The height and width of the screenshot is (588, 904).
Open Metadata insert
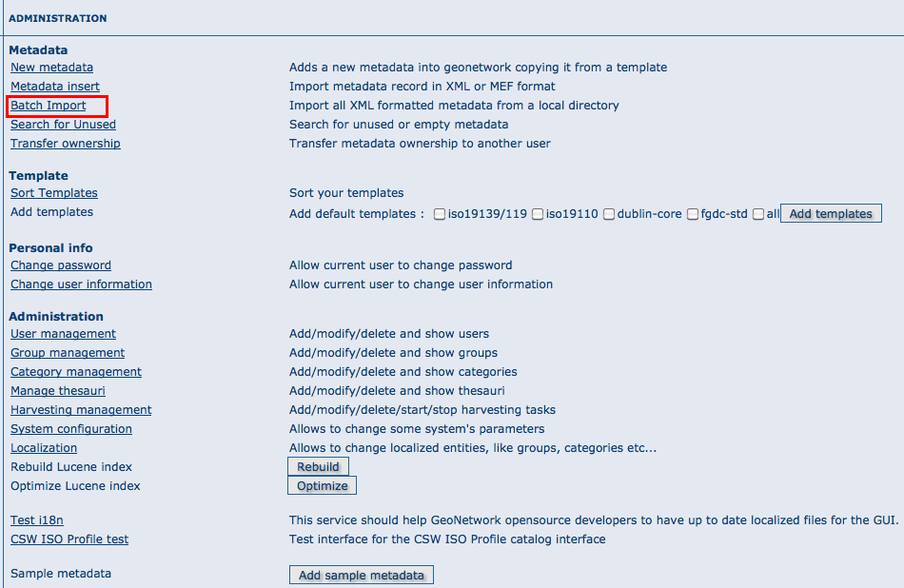54,86
